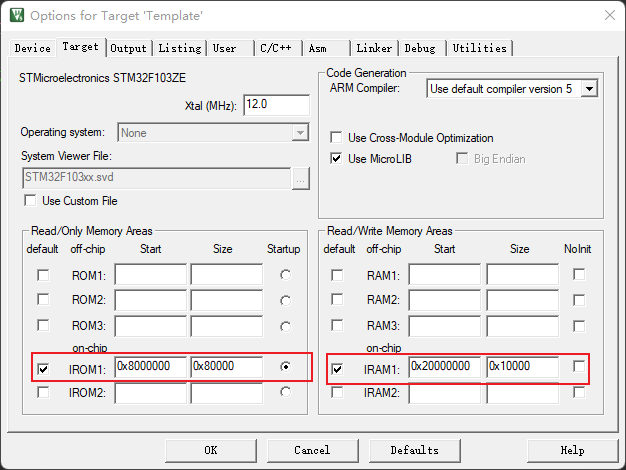Select the IROM1 Startup radio button
This screenshot has height=470, width=626.
[285, 366]
